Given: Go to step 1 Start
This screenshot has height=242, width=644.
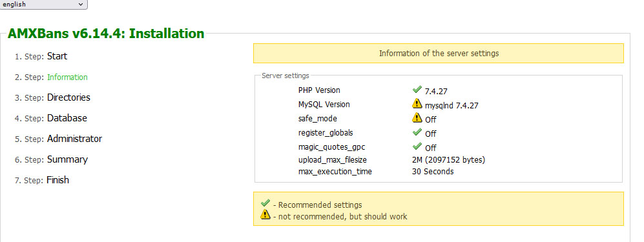Looking at the screenshot, I should [57, 56].
